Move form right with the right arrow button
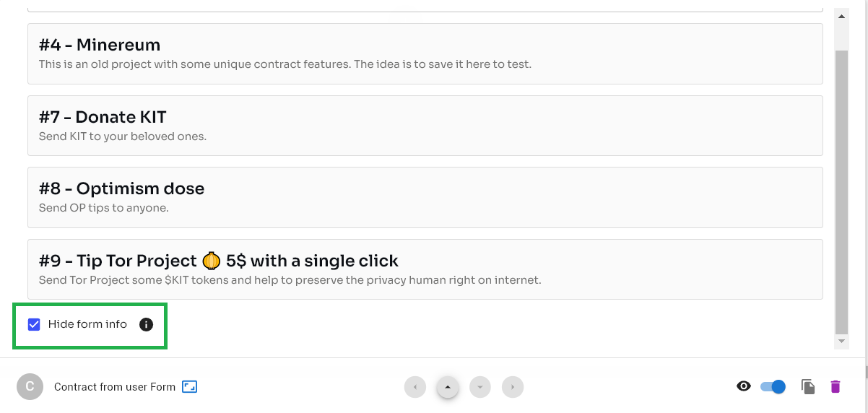Screen dimensions: 868x413 pyautogui.click(x=513, y=387)
